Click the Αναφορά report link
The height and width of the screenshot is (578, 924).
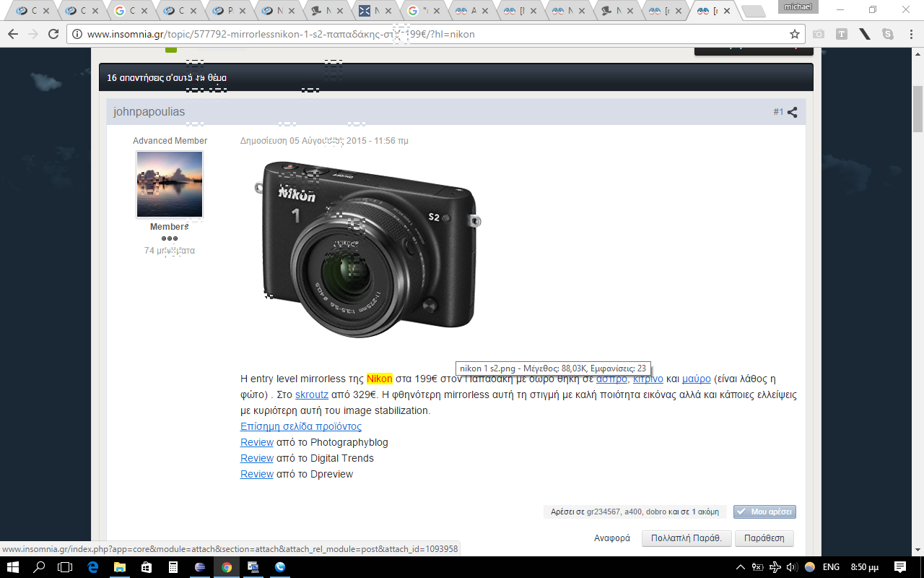[612, 538]
